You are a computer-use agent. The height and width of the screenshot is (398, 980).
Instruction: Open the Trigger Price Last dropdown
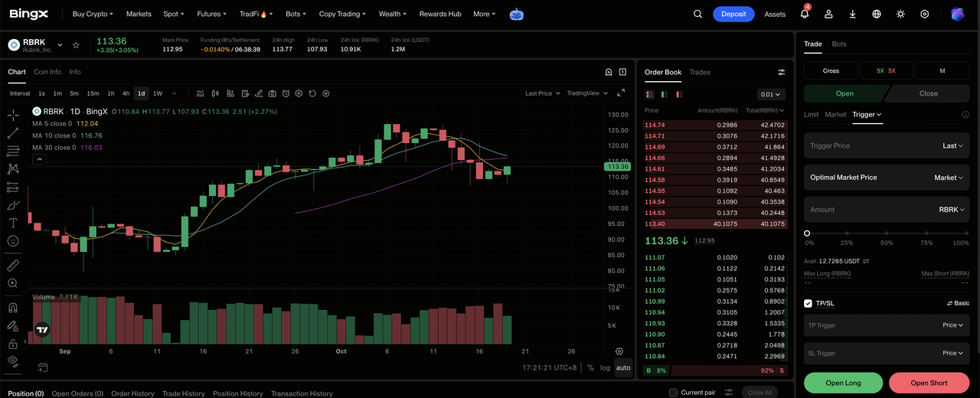point(952,145)
